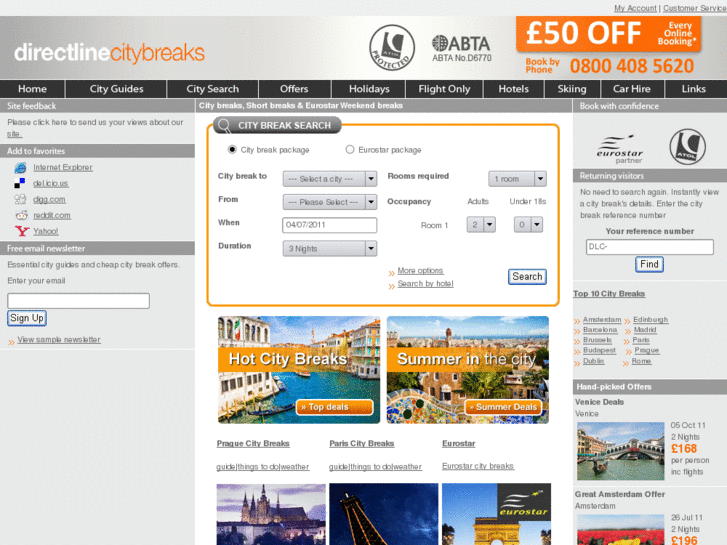Screen dimensions: 727x545
Task: Open the Room 1 Adults dropdown
Action: click(x=481, y=224)
